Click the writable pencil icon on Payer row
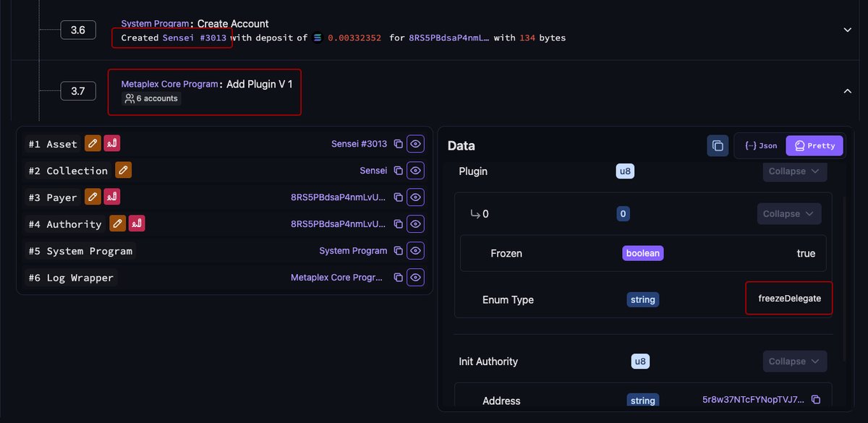The image size is (868, 423). [93, 197]
